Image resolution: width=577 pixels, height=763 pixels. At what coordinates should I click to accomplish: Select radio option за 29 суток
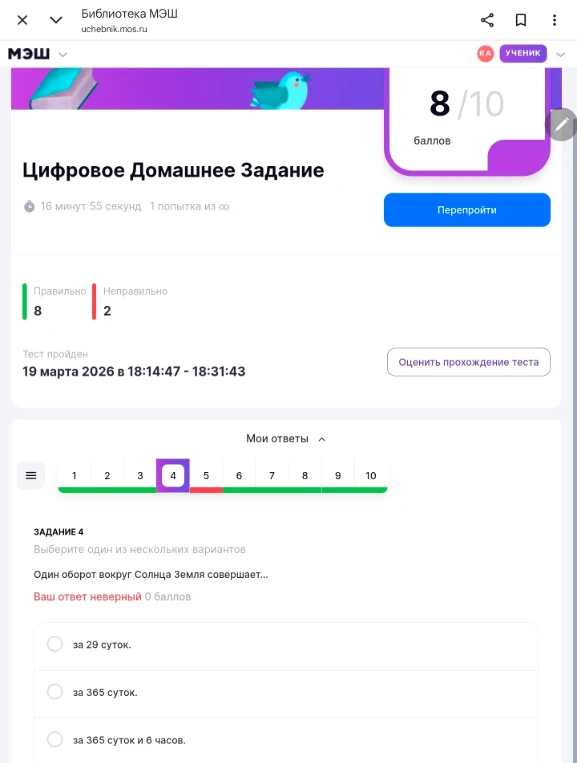55,644
